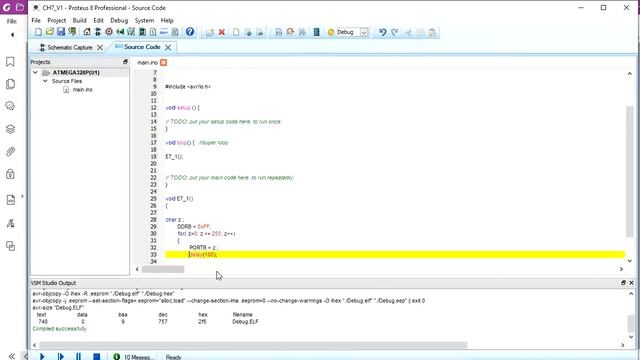Click the output panel horizontal scrollbar
The height and width of the screenshot is (360, 640).
(x=253, y=345)
